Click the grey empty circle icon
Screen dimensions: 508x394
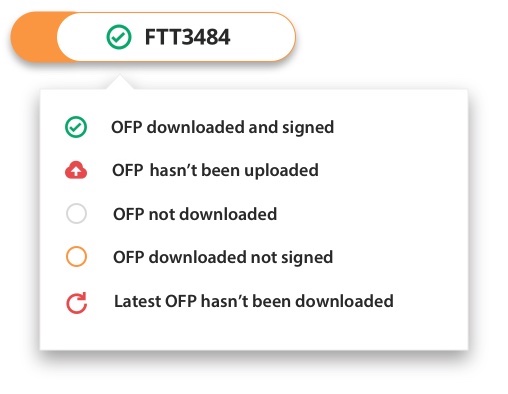click(76, 213)
